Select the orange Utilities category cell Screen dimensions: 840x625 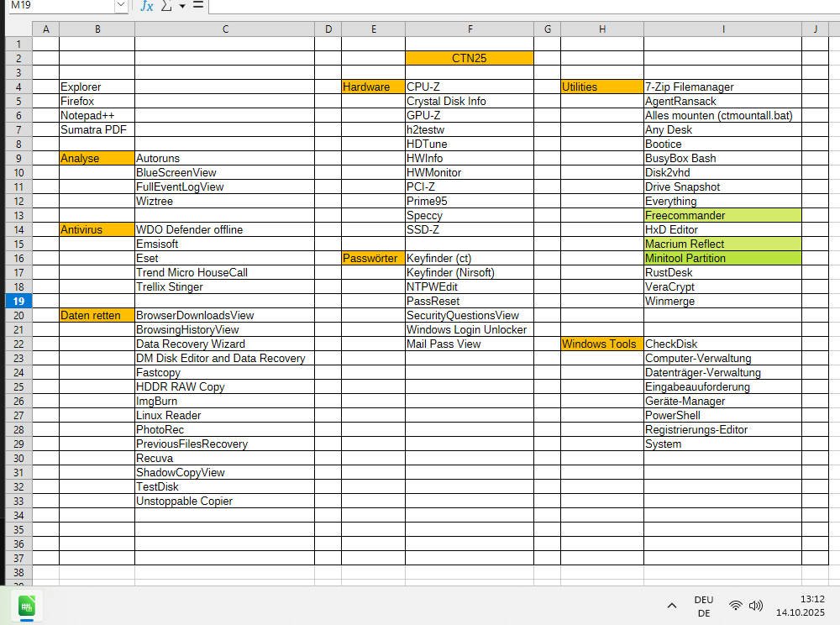602,87
